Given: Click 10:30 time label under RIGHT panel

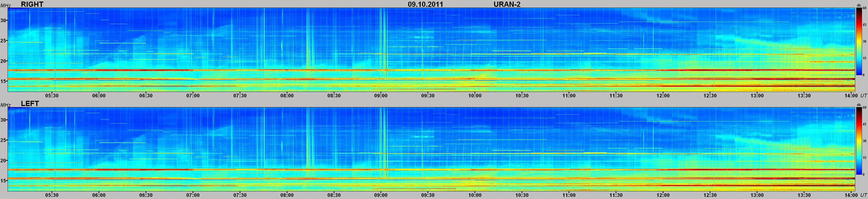Looking at the screenshot, I should click(522, 96).
